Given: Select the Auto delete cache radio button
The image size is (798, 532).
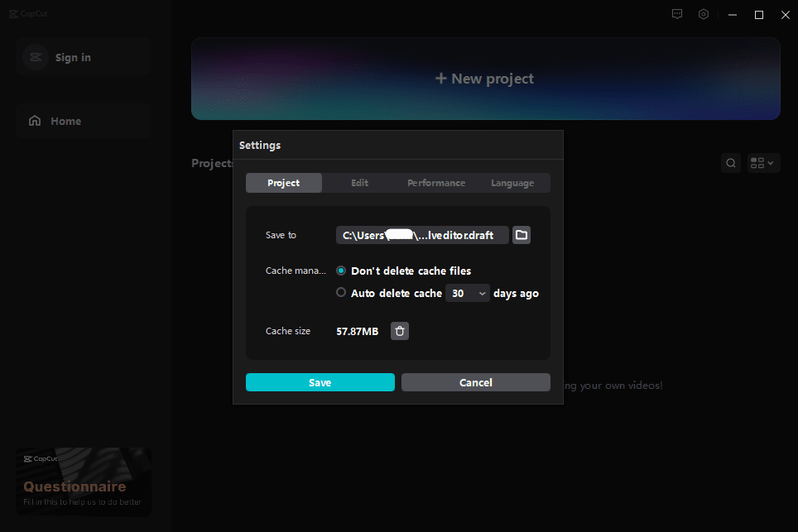Looking at the screenshot, I should click(341, 292).
